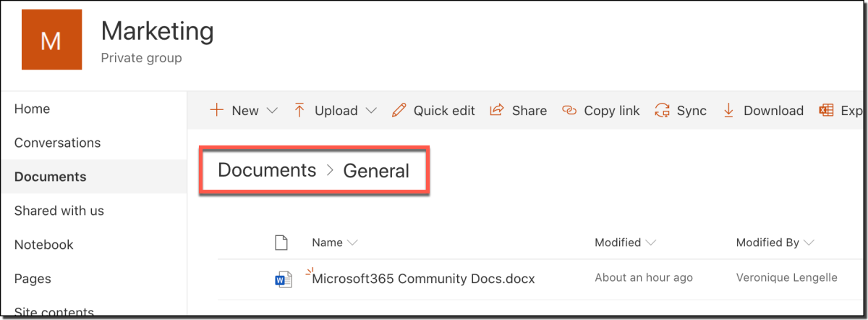Expand the Upload dropdown chevron
Screen dimensions: 868x320
click(x=371, y=111)
